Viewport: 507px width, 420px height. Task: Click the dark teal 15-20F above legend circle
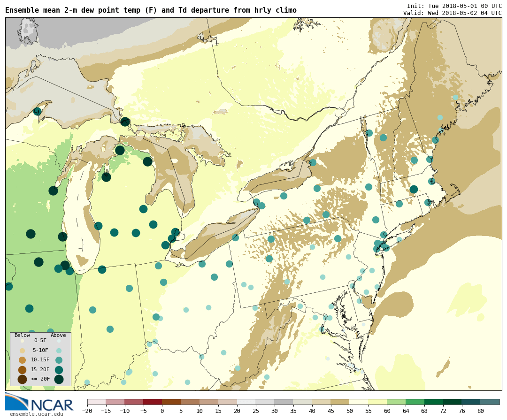(59, 370)
